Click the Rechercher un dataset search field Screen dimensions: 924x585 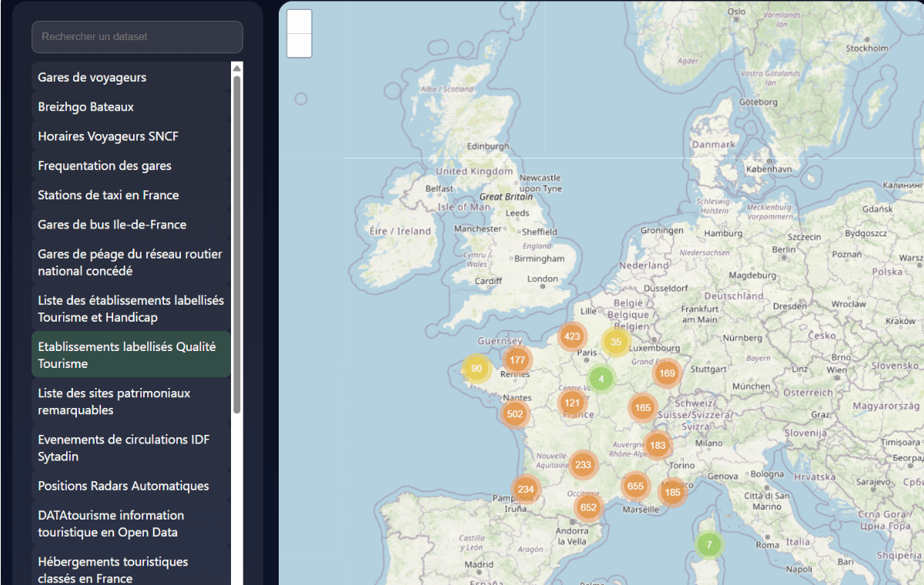pyautogui.click(x=137, y=37)
